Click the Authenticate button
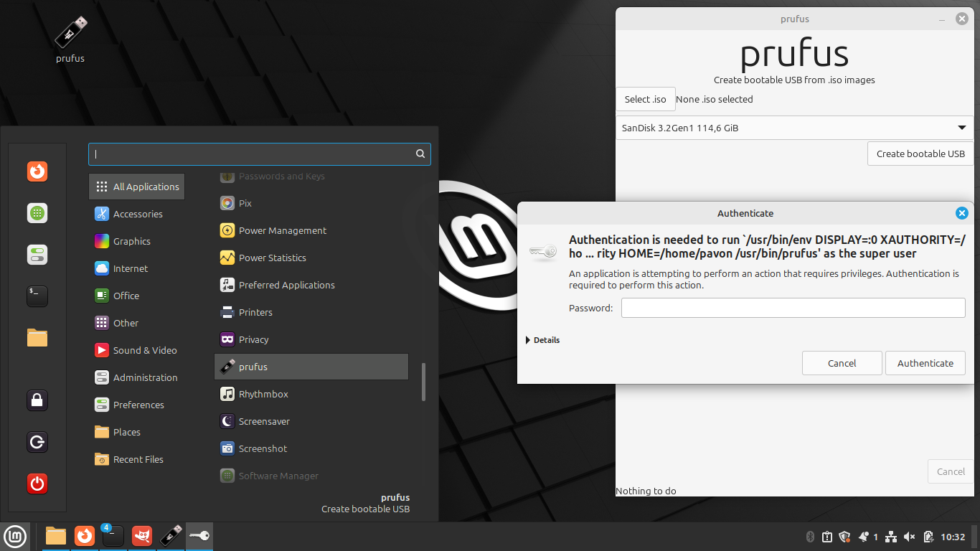 point(925,363)
